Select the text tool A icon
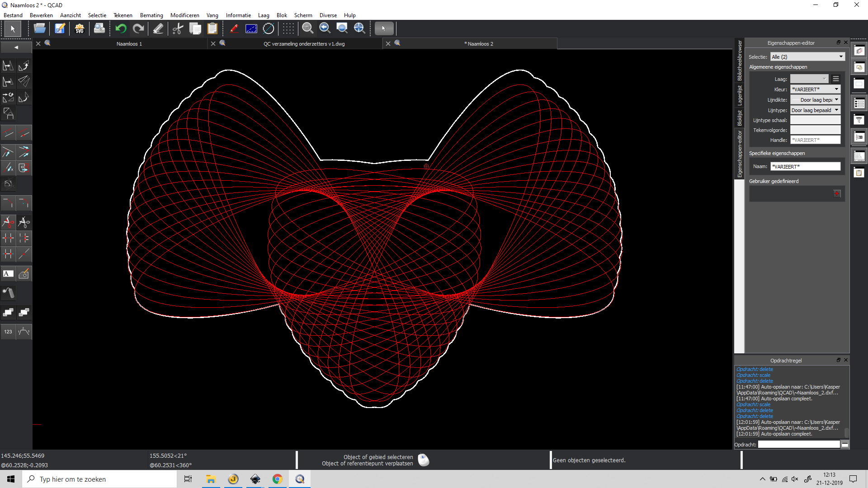Viewport: 868px width, 488px height. tap(8, 274)
